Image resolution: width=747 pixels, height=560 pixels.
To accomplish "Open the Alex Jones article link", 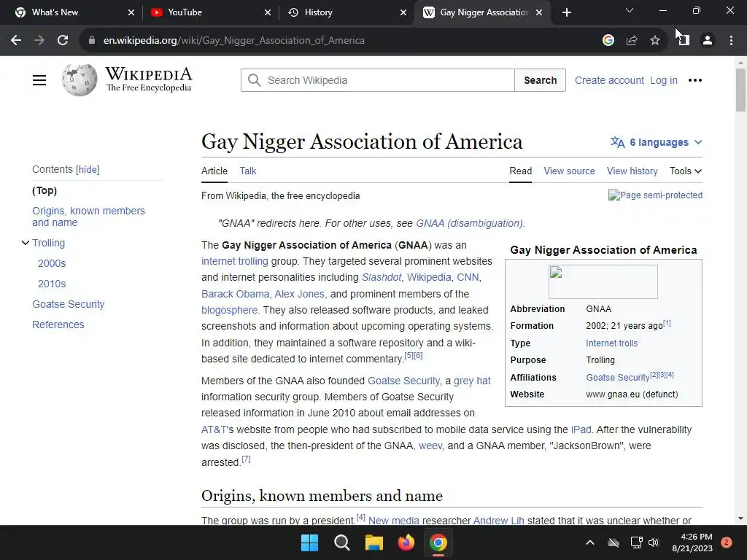I will point(300,294).
